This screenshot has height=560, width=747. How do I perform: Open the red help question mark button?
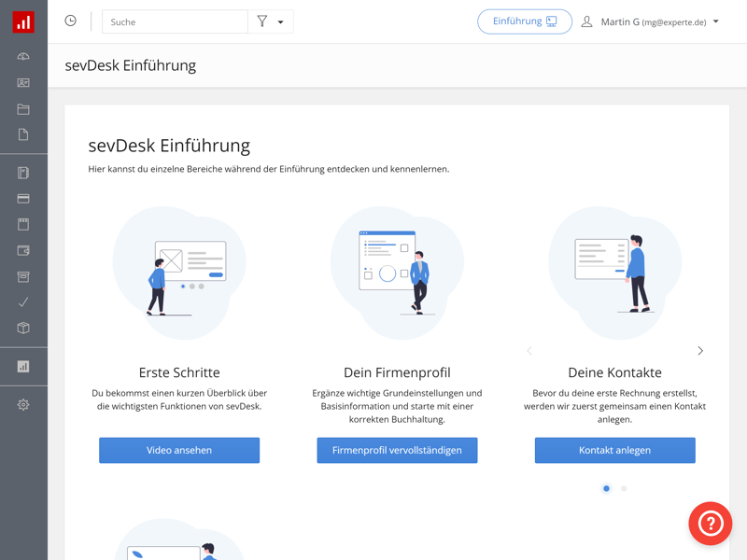[710, 523]
